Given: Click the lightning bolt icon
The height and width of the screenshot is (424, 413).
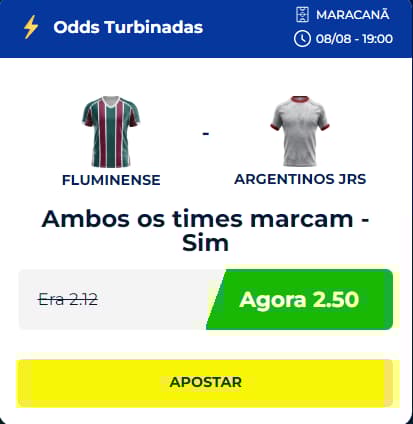Looking at the screenshot, I should pos(31,27).
